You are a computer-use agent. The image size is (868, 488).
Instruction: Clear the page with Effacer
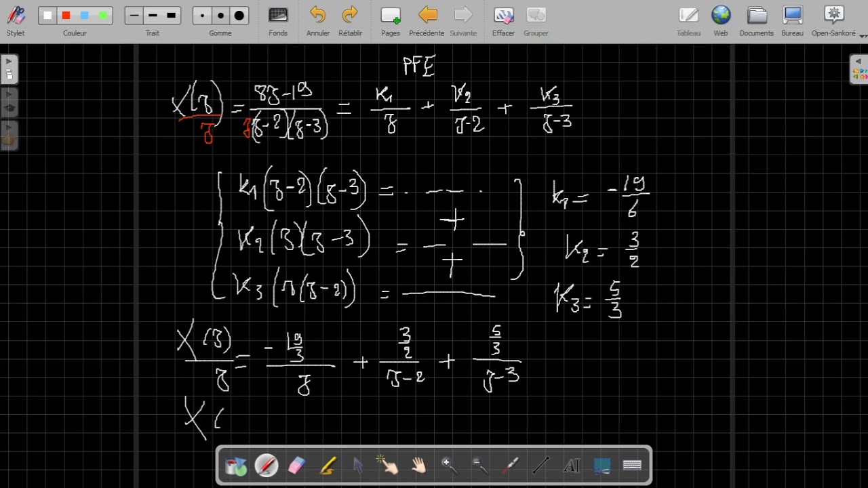(503, 20)
